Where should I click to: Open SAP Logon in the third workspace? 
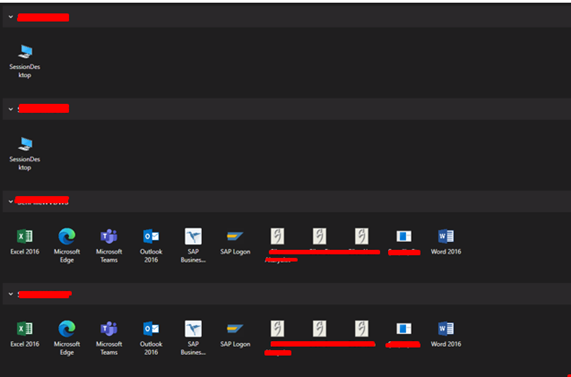pos(235,241)
